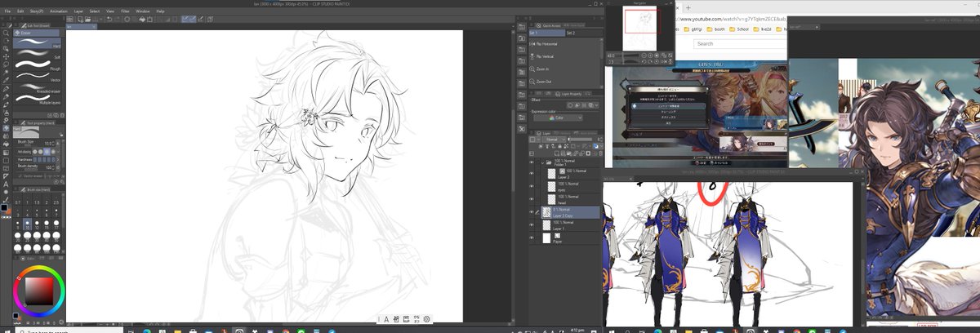Open the Animation menu
This screenshot has height=333, width=980.
(58, 11)
